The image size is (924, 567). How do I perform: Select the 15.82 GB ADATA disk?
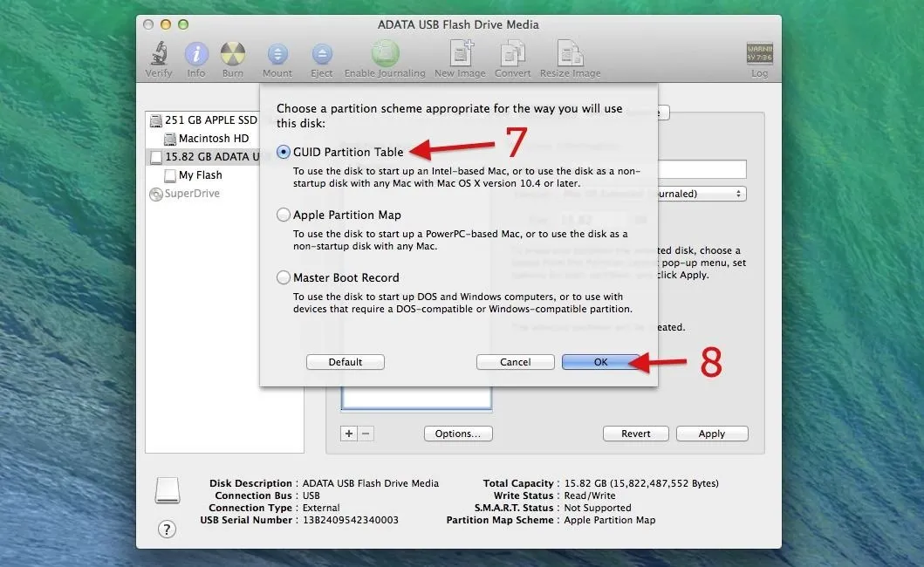tap(204, 157)
